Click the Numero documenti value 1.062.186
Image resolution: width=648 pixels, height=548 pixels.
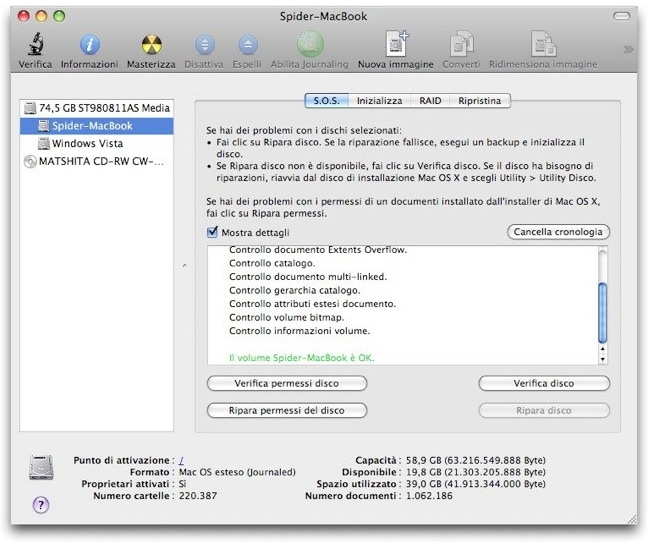(x=429, y=496)
